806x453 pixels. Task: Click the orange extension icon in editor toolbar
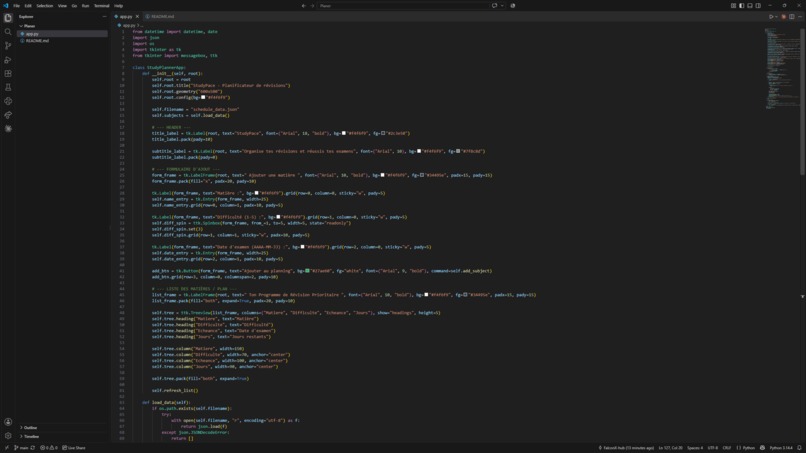click(x=784, y=16)
